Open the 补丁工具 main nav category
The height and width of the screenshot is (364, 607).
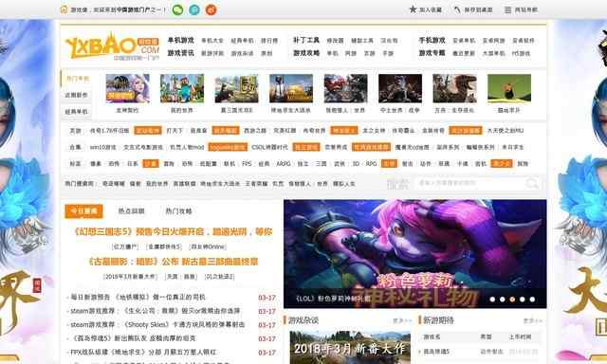click(306, 40)
